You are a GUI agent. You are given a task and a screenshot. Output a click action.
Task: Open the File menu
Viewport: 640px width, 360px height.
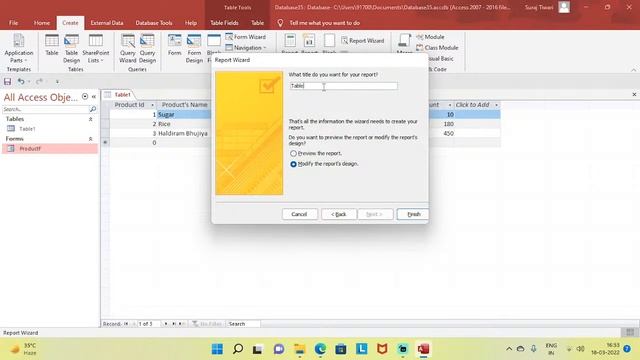[x=13, y=23]
